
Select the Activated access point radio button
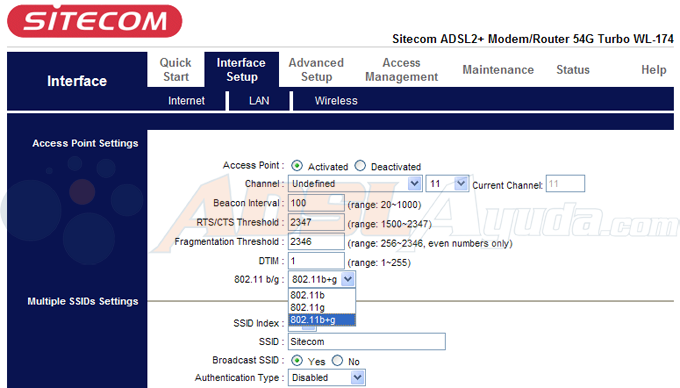pos(297,166)
